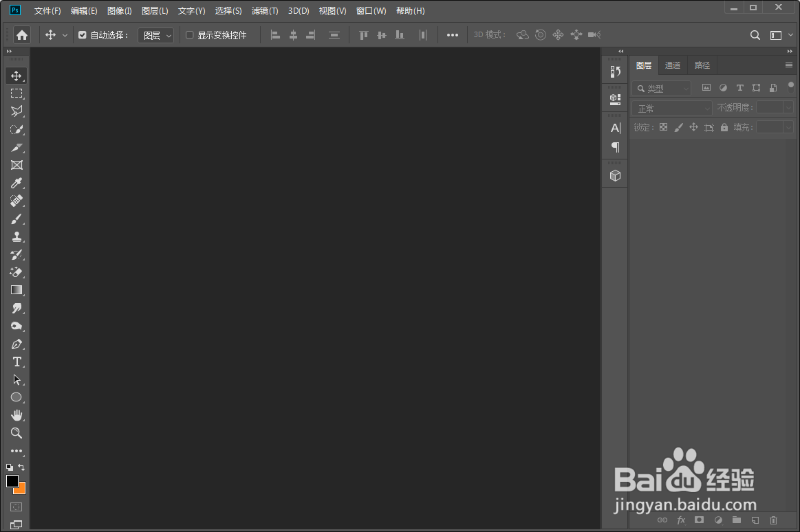Toggle pixel layer filter icon
800x532 pixels.
[706, 88]
